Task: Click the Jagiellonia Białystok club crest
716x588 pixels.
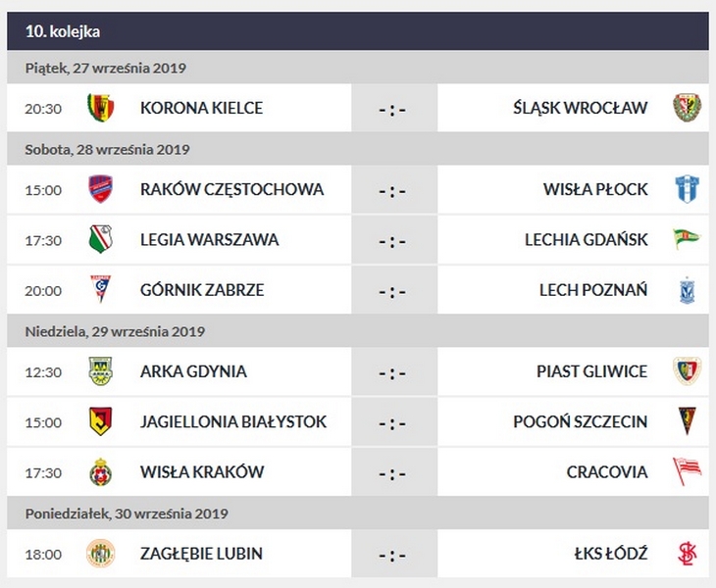Action: click(100, 421)
